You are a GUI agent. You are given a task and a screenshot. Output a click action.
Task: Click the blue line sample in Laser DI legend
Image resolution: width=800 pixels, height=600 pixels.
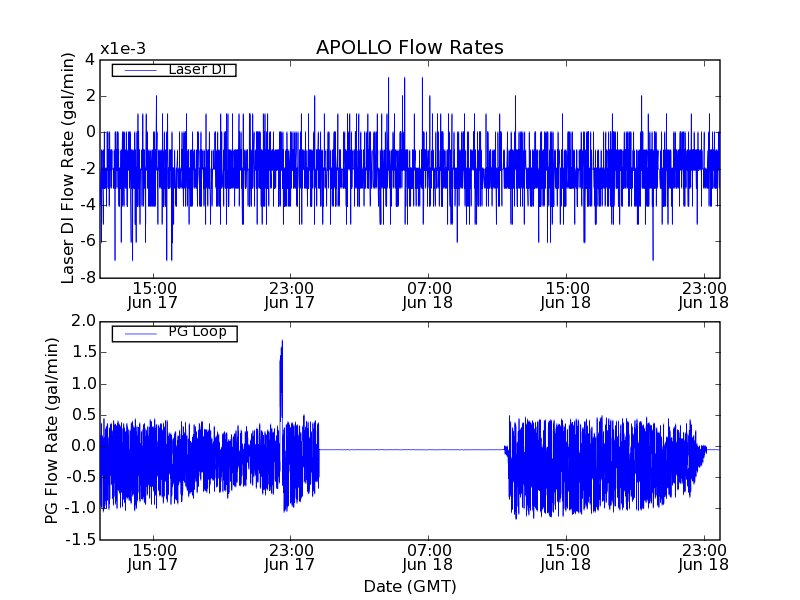coord(139,70)
